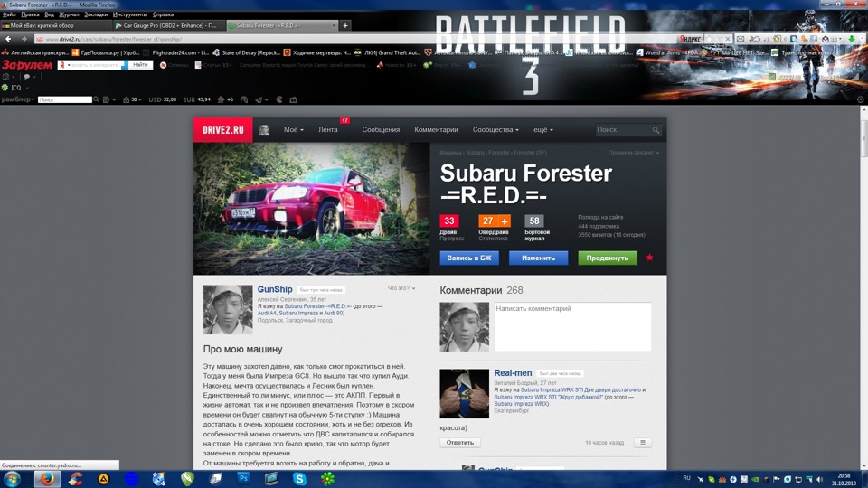Click the Rambler Поиск toolbar field
Screen dimensions: 868x488
tap(65, 99)
